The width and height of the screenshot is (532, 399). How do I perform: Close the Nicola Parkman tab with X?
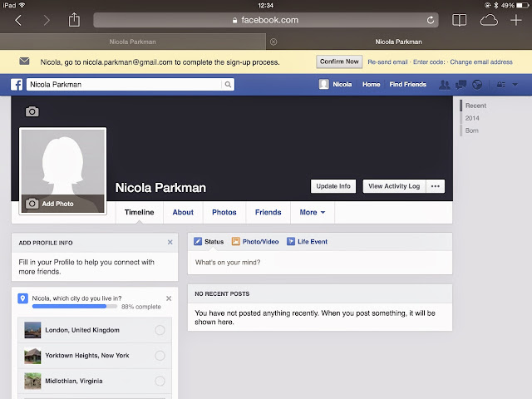point(273,42)
